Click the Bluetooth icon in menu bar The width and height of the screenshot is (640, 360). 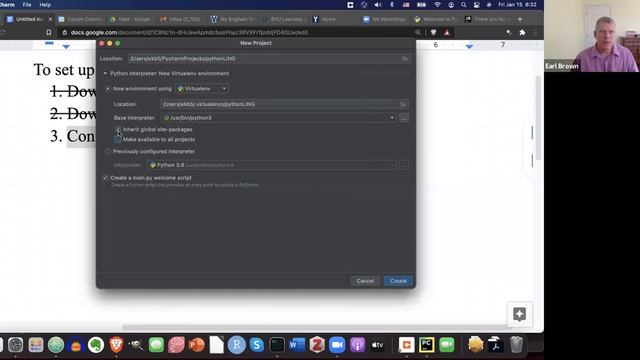392,5
